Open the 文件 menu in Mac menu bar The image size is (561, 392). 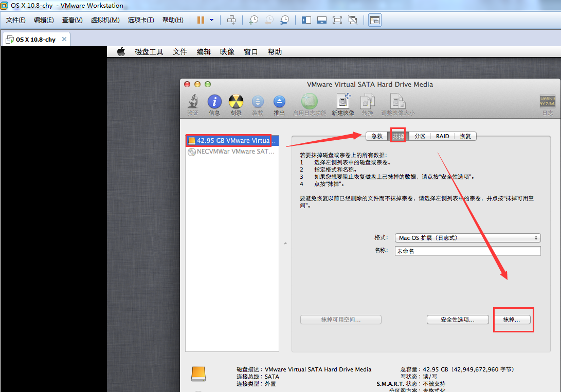point(180,52)
